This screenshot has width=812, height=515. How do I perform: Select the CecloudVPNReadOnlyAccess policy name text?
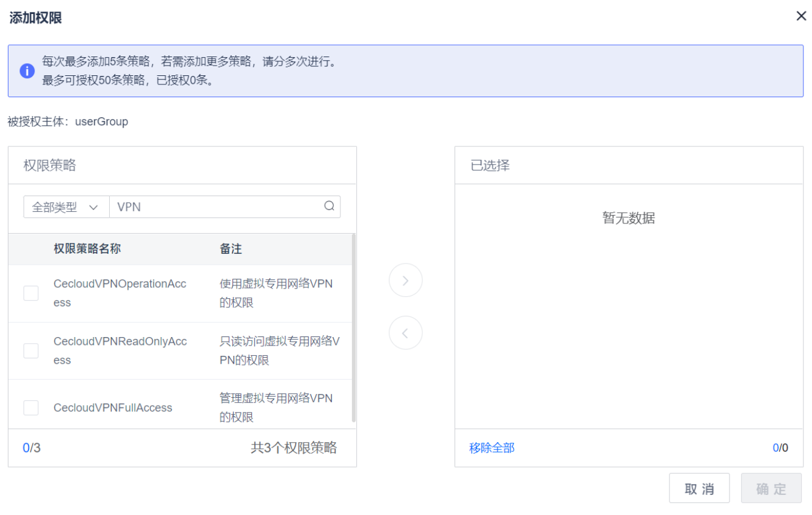point(120,351)
